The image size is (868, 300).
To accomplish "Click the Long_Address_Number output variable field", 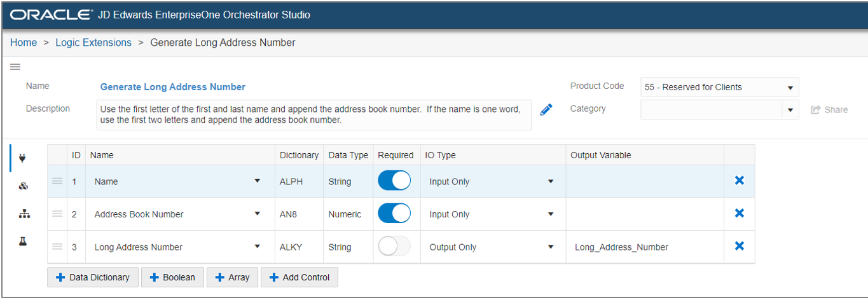I will click(645, 247).
